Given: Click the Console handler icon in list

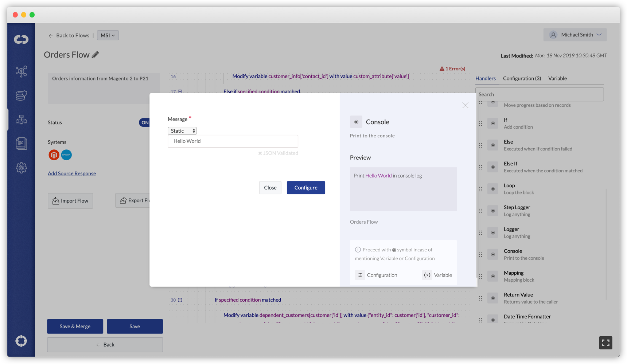Looking at the screenshot, I should click(493, 254).
